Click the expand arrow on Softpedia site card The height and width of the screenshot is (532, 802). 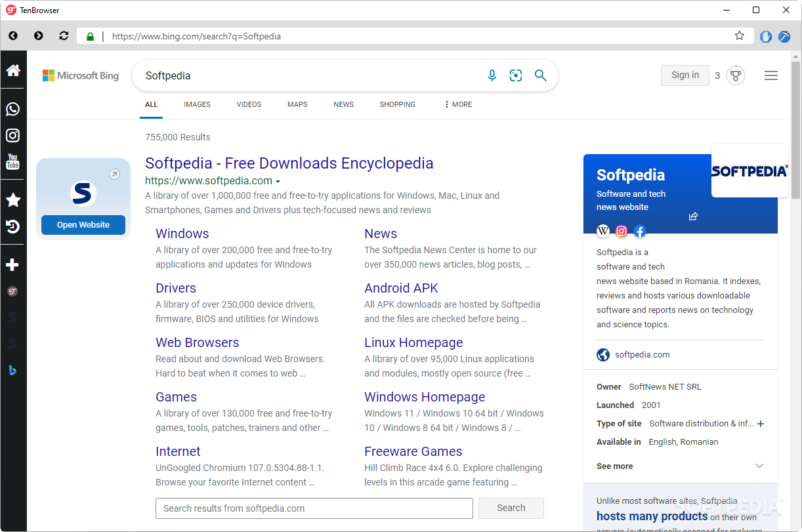114,174
